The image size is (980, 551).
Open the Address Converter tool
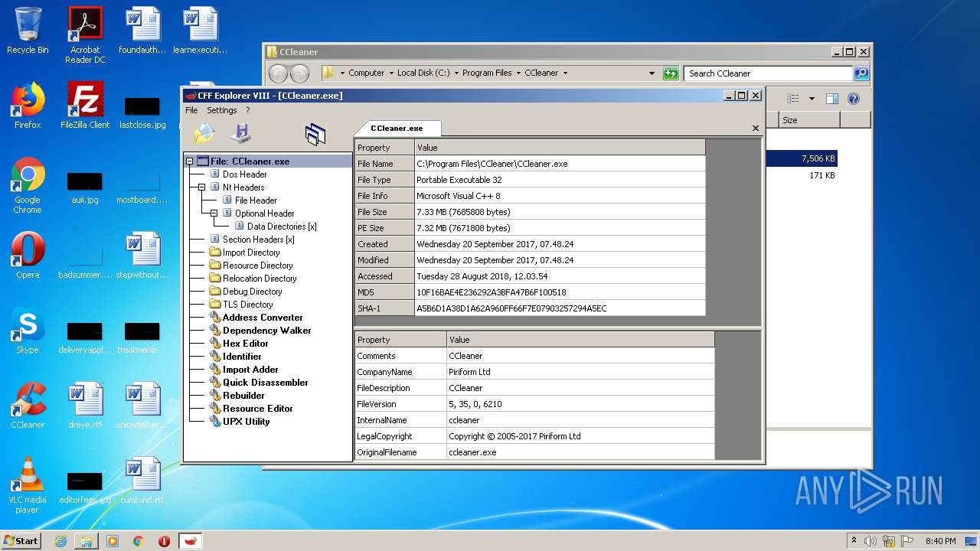(x=263, y=318)
